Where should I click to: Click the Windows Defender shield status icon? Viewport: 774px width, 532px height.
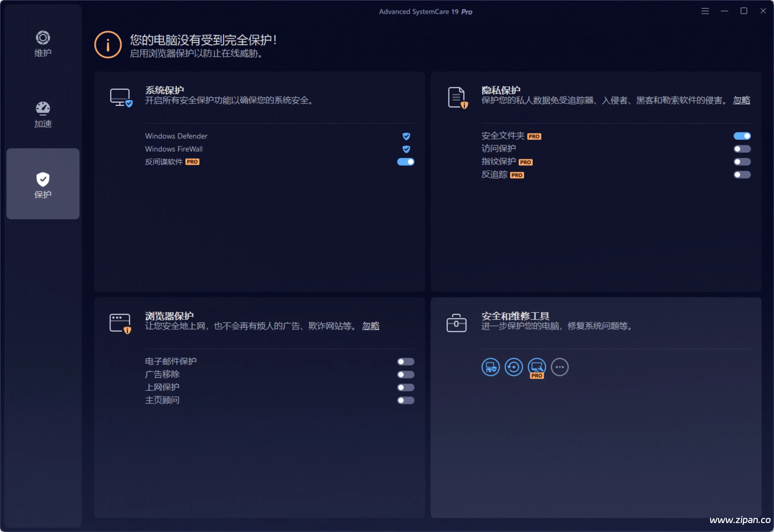tap(406, 136)
